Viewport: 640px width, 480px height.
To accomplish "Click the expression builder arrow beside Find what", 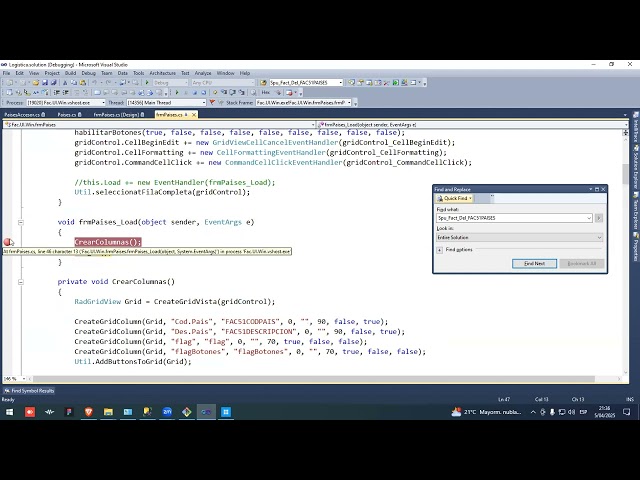I will click(599, 218).
